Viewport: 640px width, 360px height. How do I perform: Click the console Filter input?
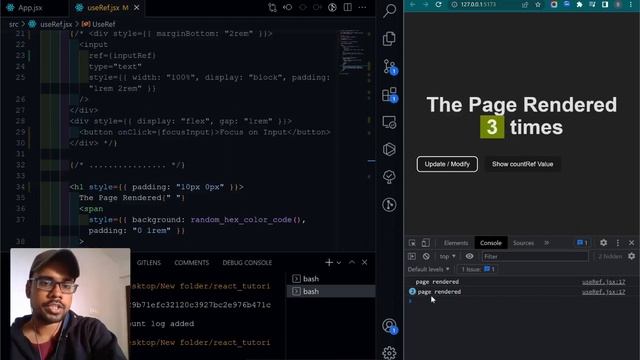pos(535,256)
